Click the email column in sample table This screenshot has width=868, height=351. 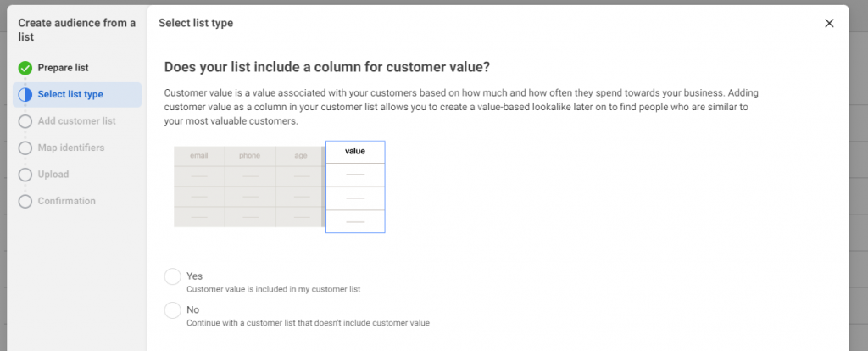point(199,156)
